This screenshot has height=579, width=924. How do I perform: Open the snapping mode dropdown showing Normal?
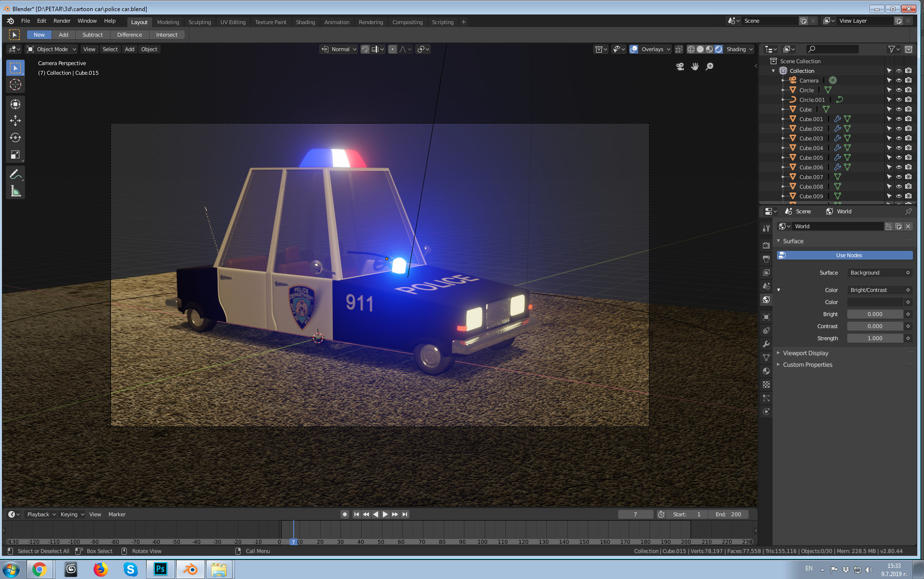338,49
